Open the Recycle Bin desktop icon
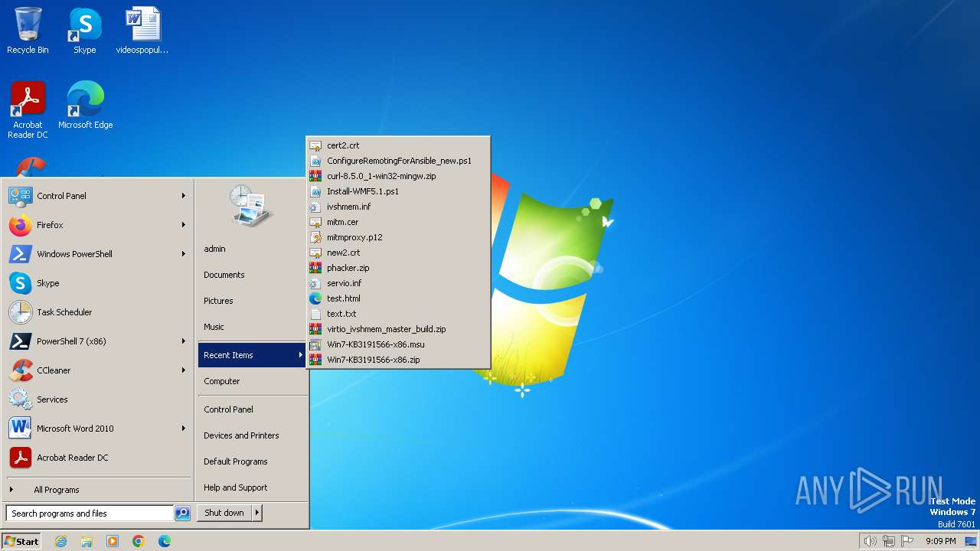 (x=28, y=31)
